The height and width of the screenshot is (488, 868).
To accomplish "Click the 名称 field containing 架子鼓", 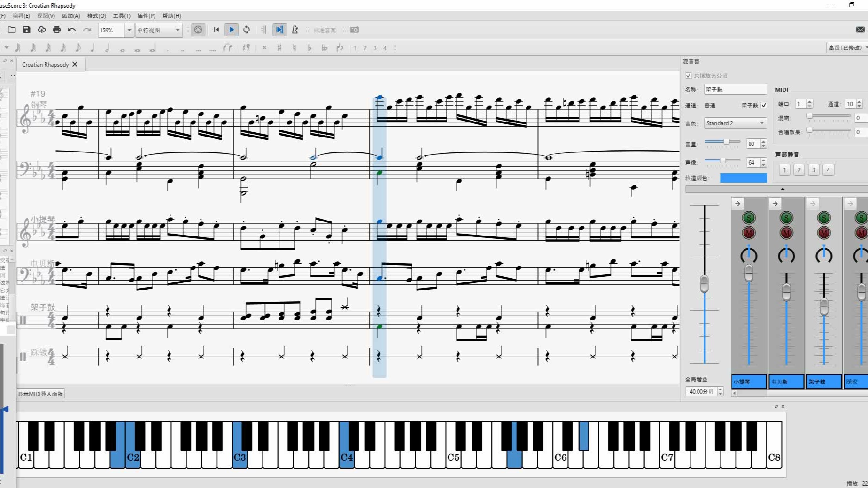I will tap(735, 89).
